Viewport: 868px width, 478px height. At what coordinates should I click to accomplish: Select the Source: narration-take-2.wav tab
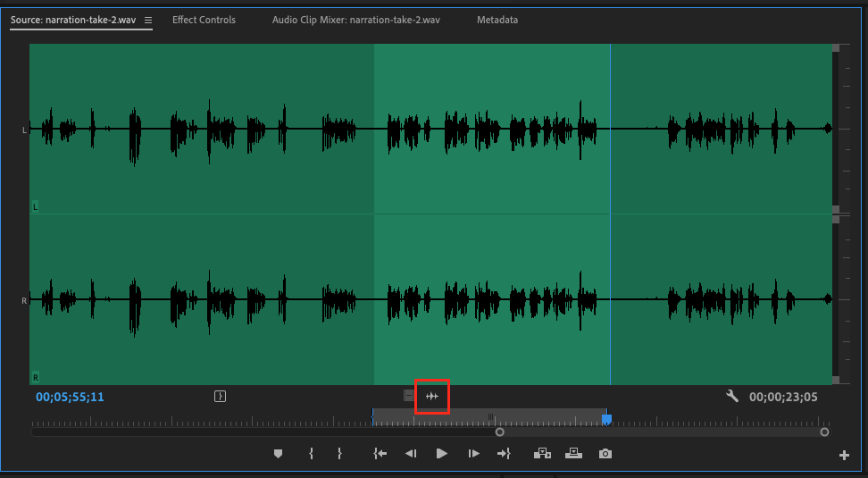click(73, 20)
